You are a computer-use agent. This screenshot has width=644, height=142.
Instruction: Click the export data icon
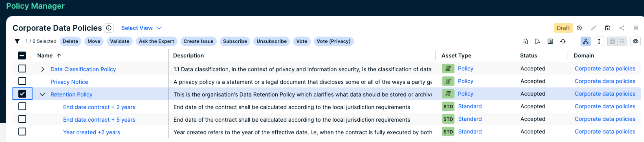(537, 41)
